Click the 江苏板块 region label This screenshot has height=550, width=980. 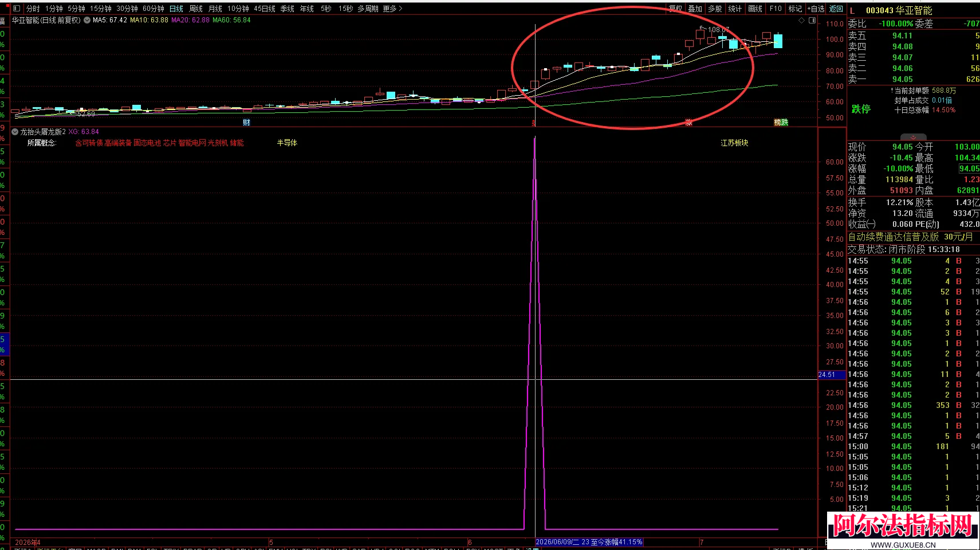pos(734,143)
